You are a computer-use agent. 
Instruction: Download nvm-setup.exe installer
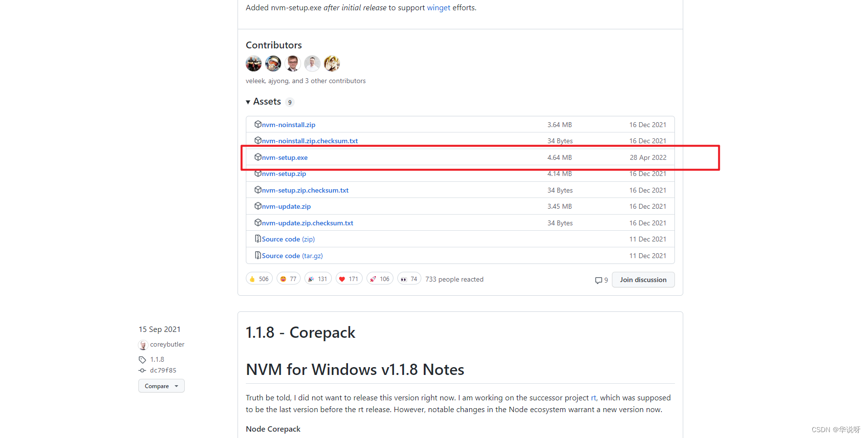tap(285, 157)
